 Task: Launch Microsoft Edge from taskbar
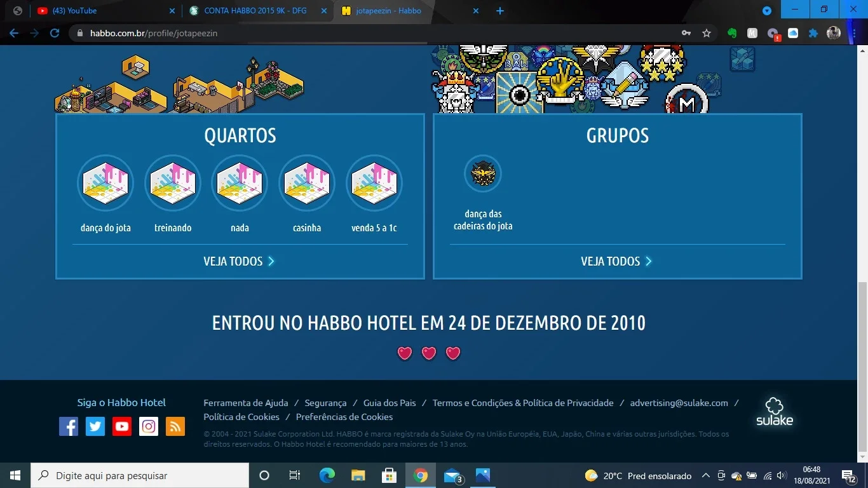[327, 475]
